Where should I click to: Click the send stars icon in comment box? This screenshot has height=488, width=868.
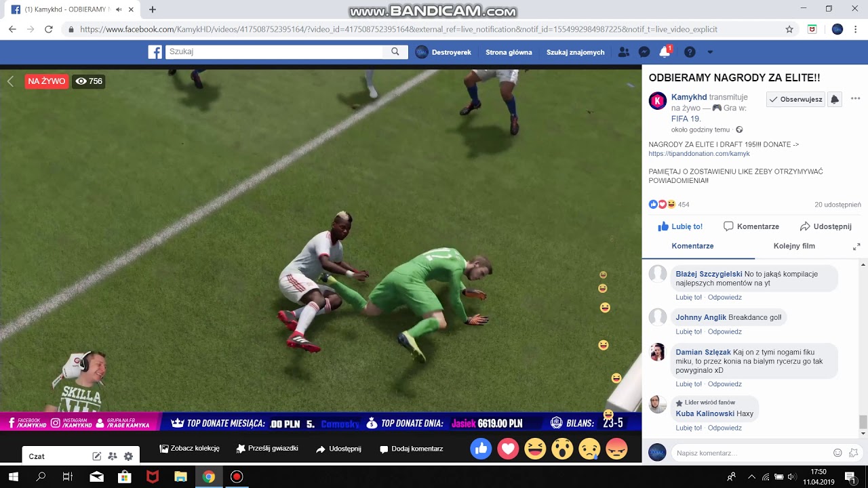tap(854, 453)
